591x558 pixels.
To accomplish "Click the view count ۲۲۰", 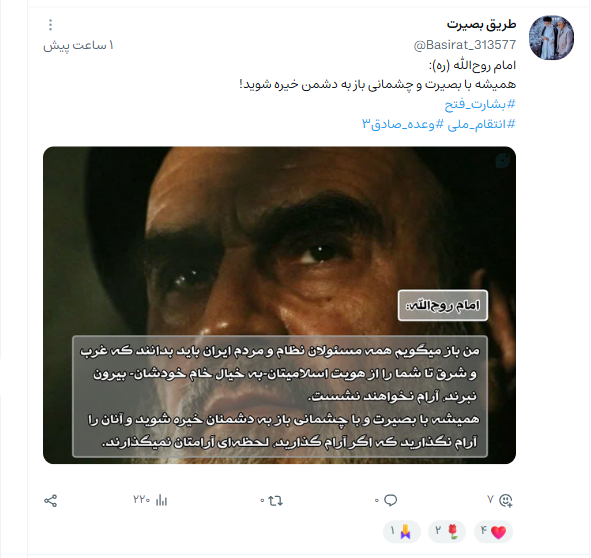I will (x=142, y=500).
